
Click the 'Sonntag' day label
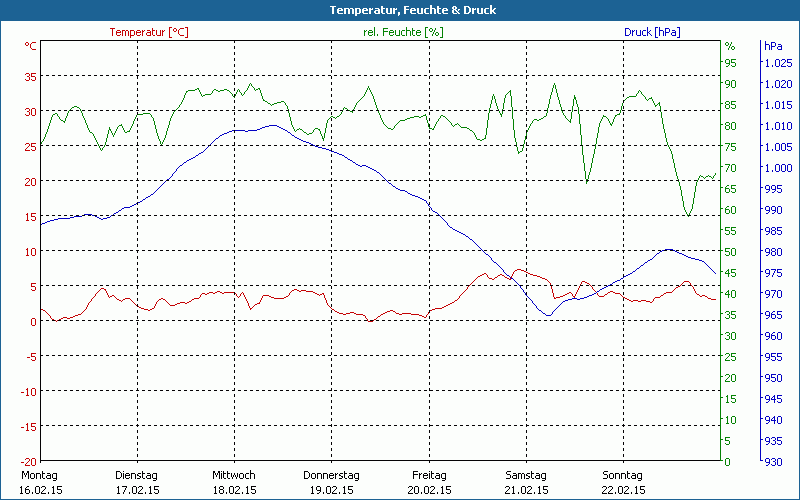tap(622, 476)
